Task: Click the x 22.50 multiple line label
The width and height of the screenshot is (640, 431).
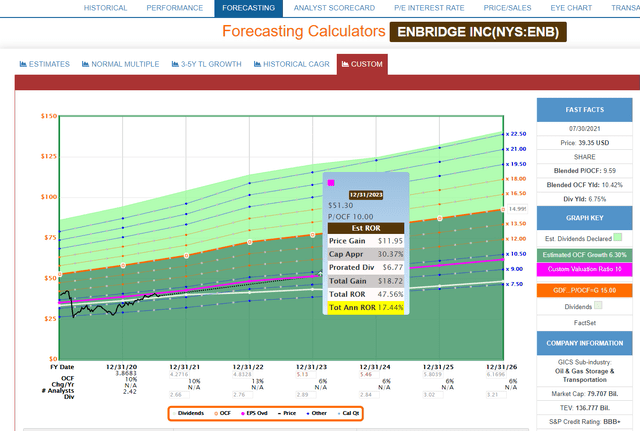Action: point(516,134)
